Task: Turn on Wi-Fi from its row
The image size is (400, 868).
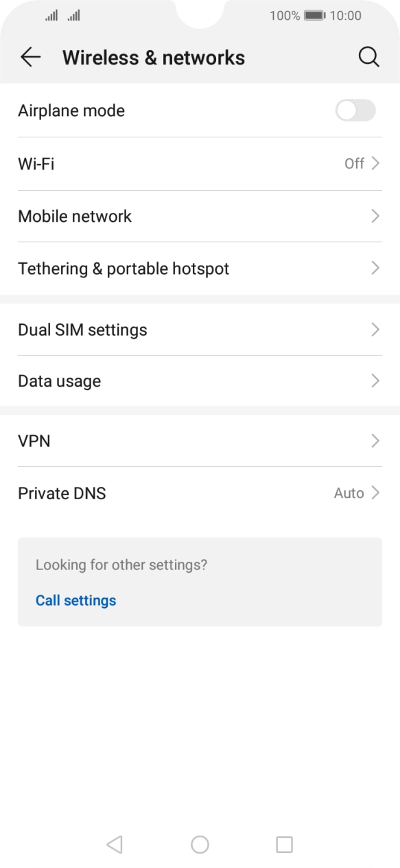Action: coord(200,163)
